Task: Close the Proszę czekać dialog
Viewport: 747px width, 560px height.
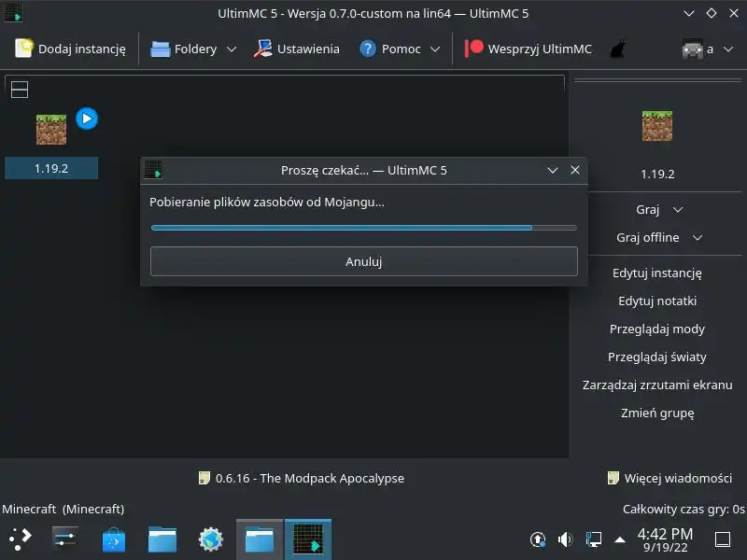Action: pos(575,170)
